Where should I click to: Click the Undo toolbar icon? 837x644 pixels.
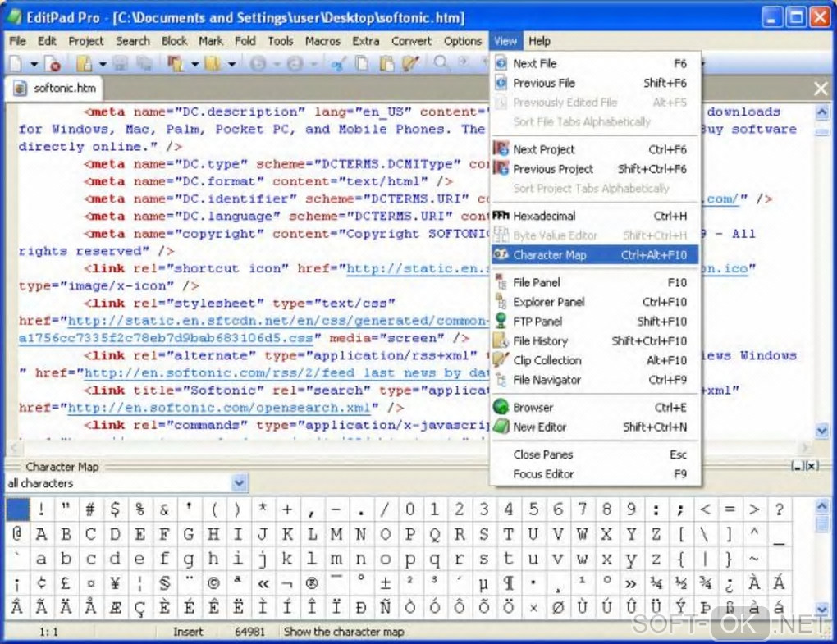point(258,64)
